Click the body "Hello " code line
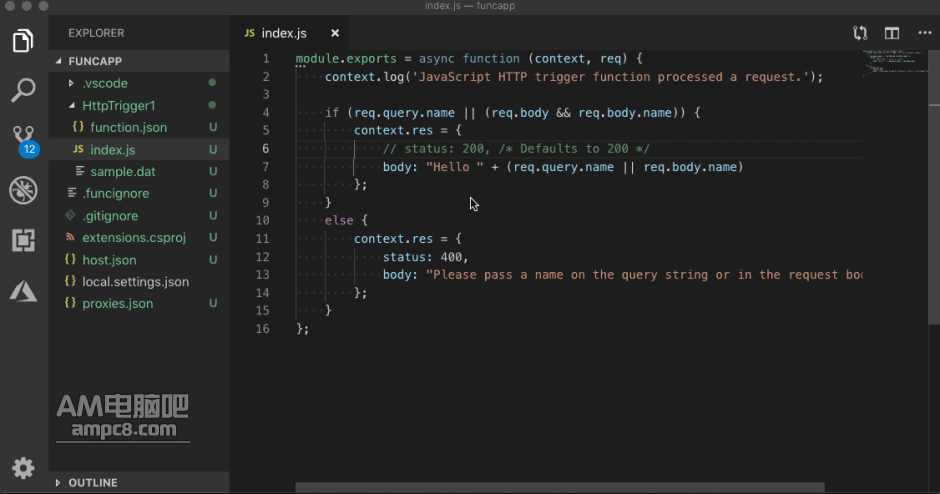 point(563,167)
